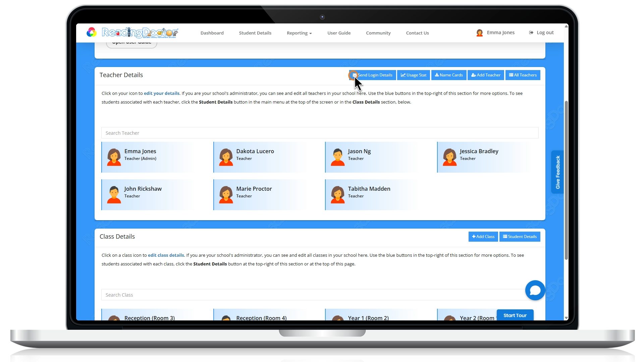Click the scrollbar up arrow
The image size is (644, 362).
566,26
